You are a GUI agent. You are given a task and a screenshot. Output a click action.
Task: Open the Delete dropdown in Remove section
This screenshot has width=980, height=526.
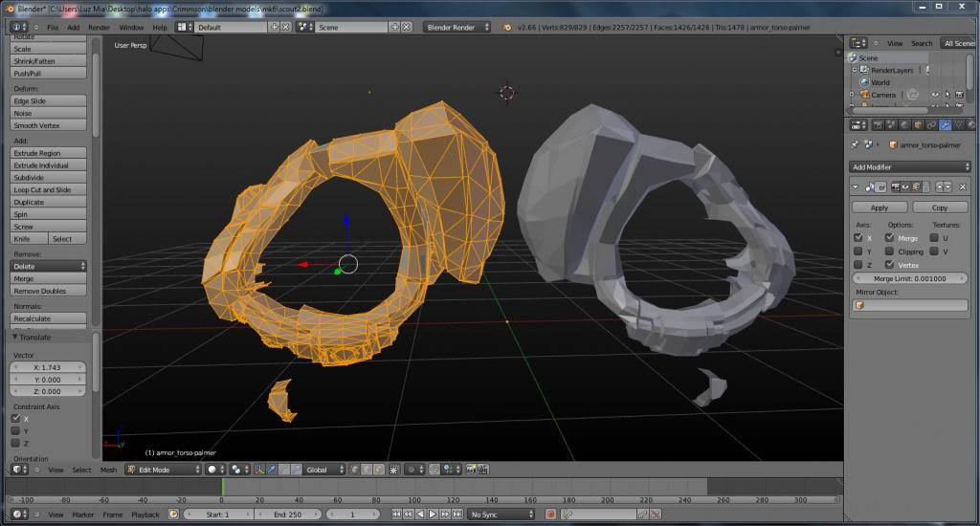(x=48, y=266)
